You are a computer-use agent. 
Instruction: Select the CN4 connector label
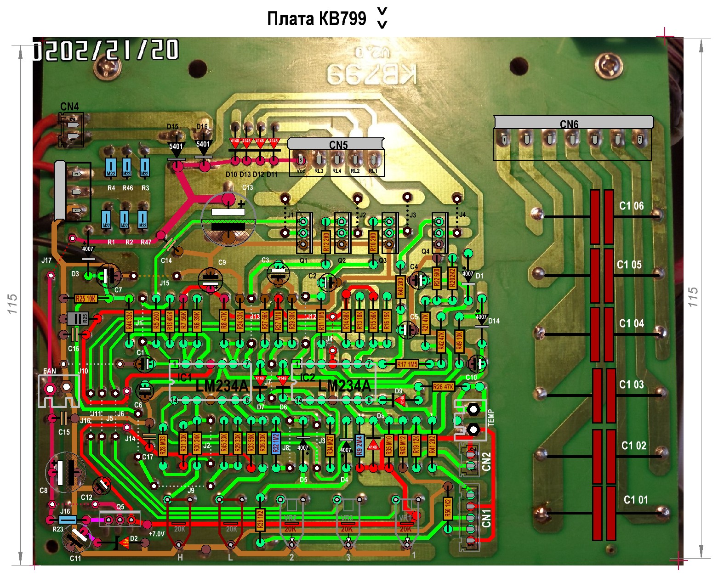click(69, 106)
